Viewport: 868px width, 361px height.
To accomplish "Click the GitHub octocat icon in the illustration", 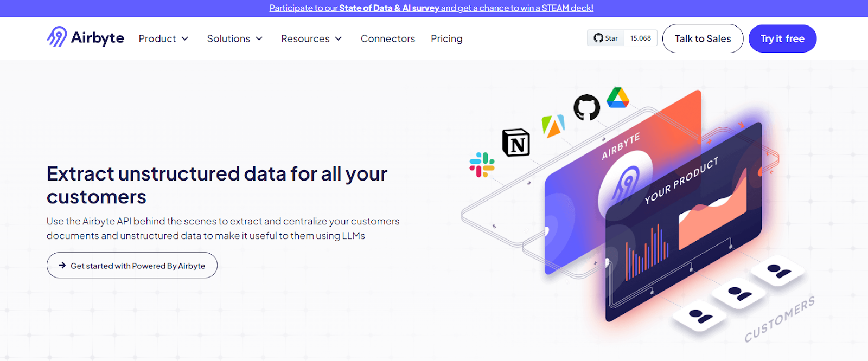I will pos(587,107).
